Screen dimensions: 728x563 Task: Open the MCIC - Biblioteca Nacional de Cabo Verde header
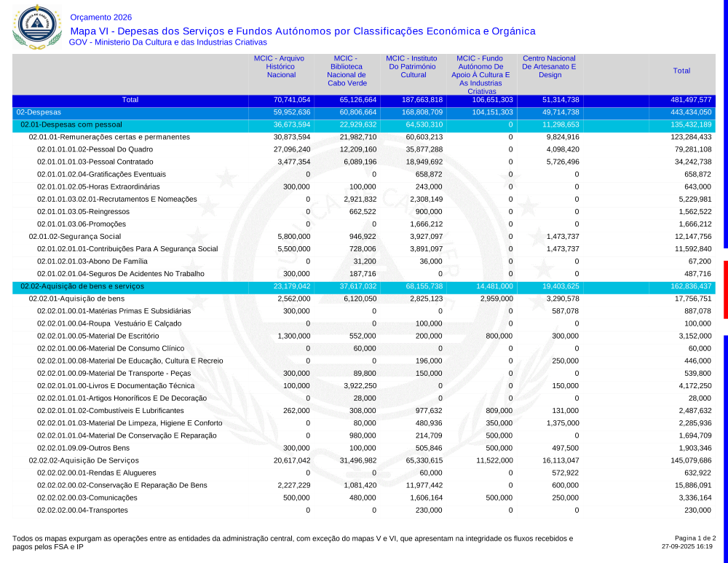point(347,71)
